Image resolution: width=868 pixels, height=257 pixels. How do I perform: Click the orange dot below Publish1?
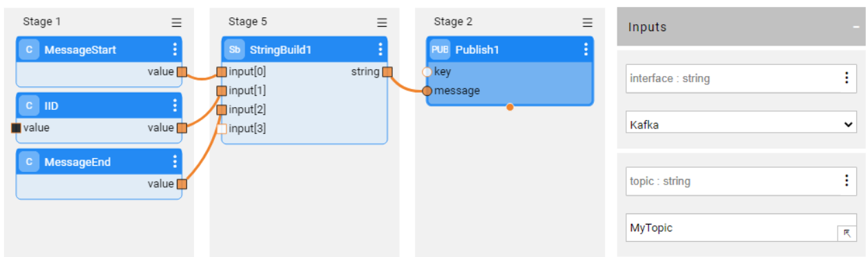[x=510, y=106]
